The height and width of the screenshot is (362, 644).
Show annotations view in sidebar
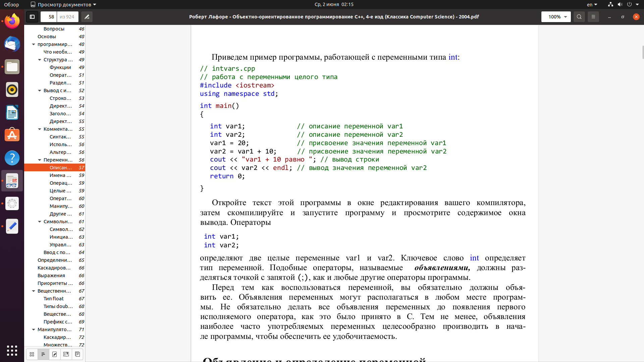pyautogui.click(x=55, y=354)
